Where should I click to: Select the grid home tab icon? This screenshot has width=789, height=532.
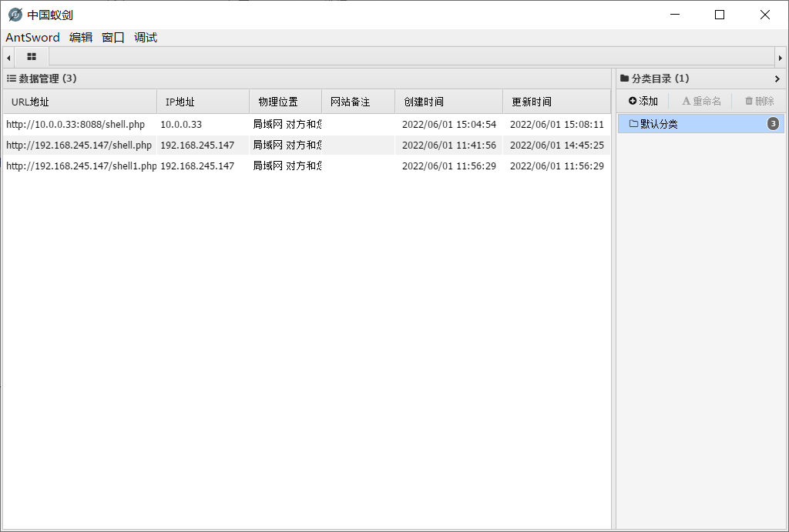tap(32, 57)
